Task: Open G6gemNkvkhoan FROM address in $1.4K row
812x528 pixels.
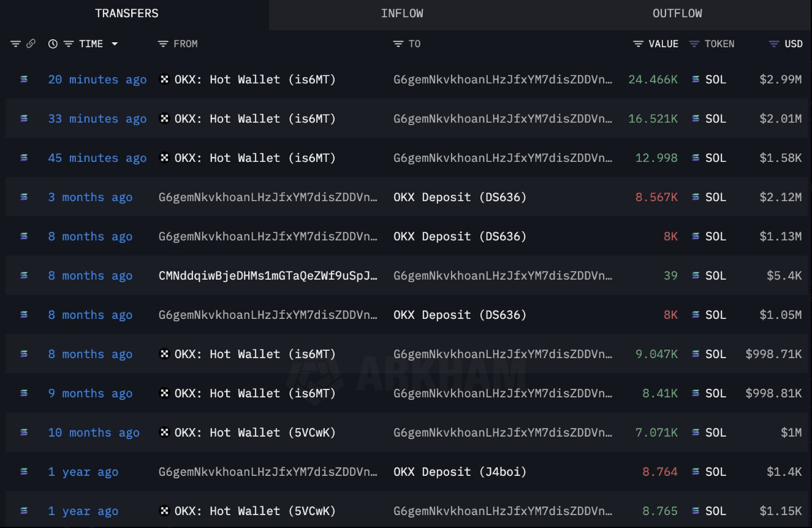Action: pos(268,472)
